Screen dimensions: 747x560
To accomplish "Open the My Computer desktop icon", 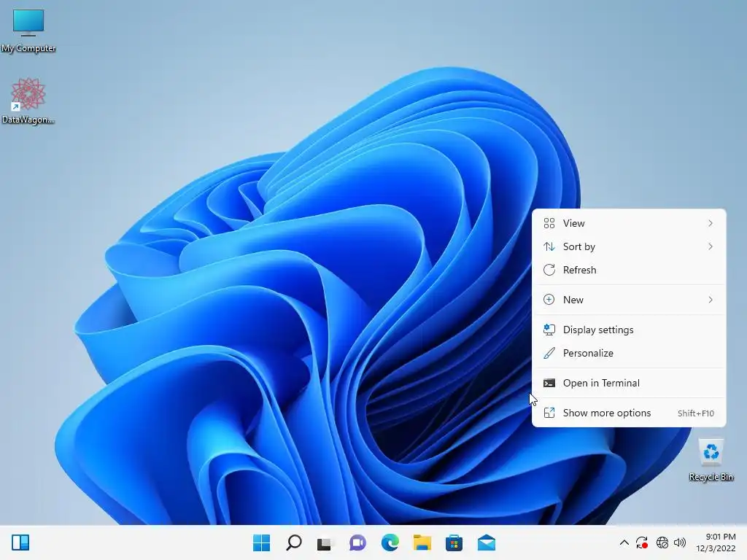I will [x=28, y=29].
